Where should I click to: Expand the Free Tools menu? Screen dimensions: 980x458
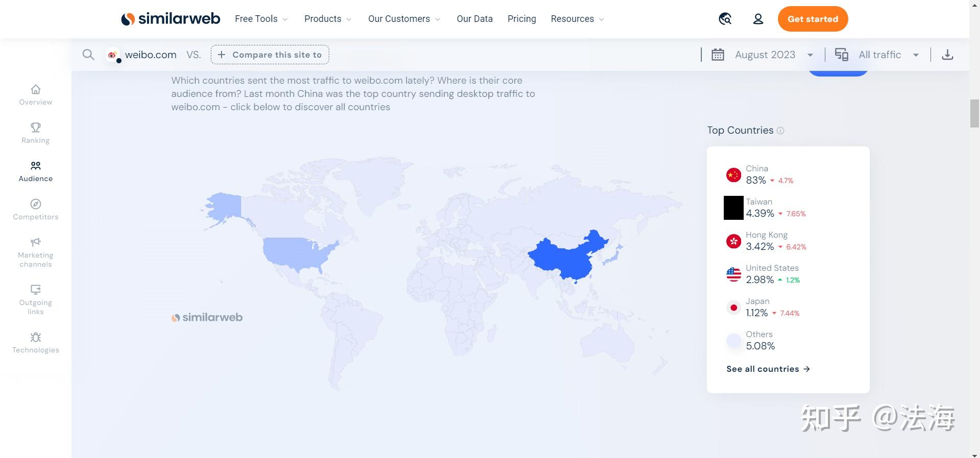tap(261, 19)
